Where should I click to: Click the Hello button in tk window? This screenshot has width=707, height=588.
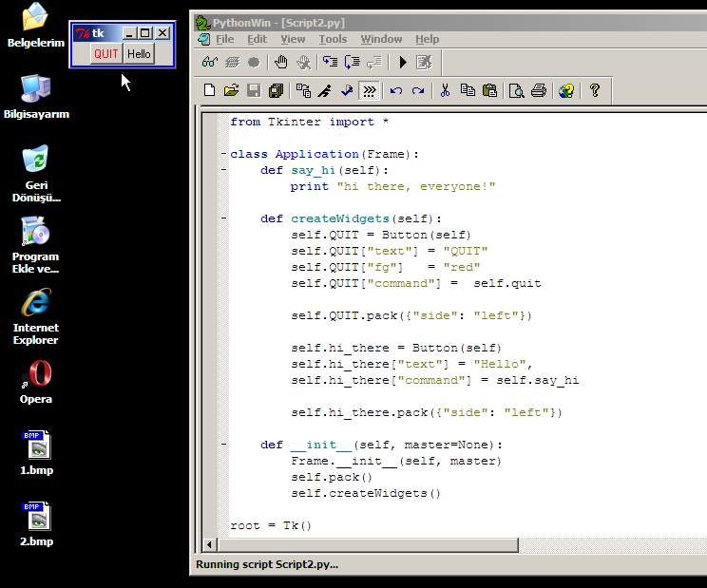point(139,54)
